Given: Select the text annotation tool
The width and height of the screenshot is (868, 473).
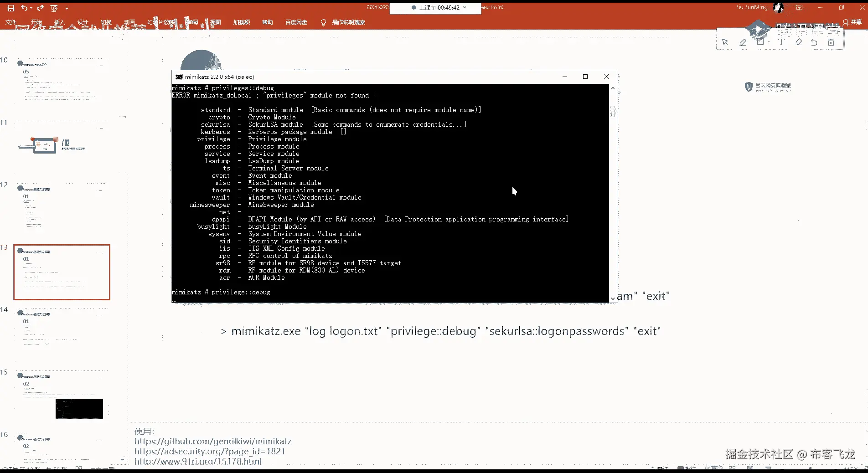Looking at the screenshot, I should click(781, 42).
